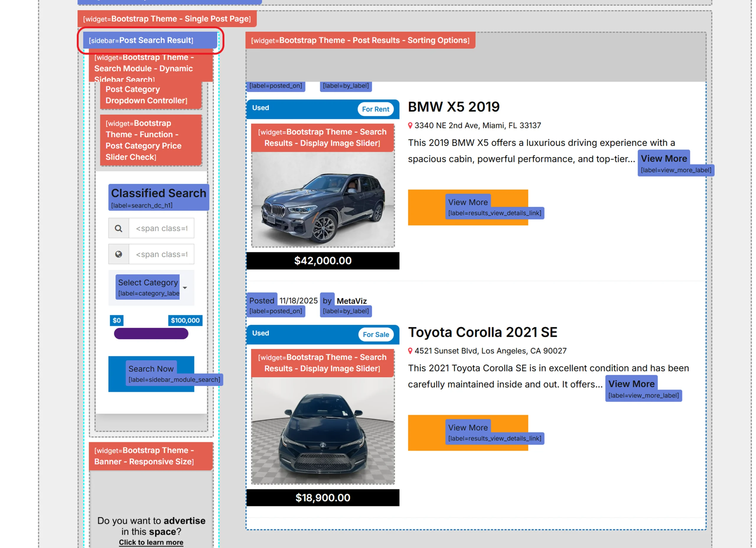
Task: Open the MetaViz author link
Action: tap(351, 301)
